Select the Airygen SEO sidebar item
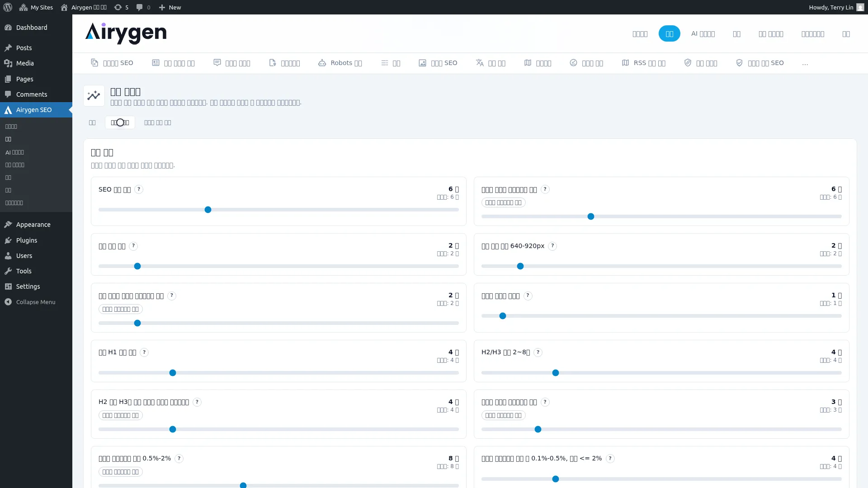Image resolution: width=868 pixels, height=488 pixels. coord(36,110)
